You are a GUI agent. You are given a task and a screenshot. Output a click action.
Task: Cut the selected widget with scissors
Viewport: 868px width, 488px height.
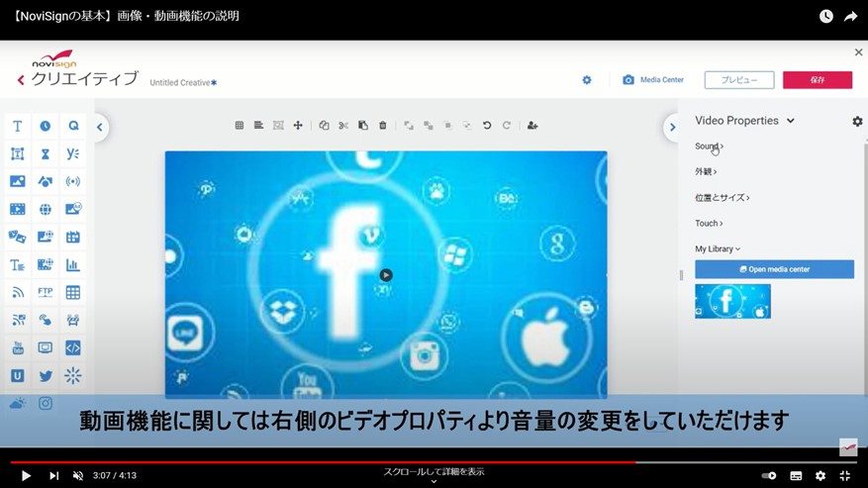[343, 126]
